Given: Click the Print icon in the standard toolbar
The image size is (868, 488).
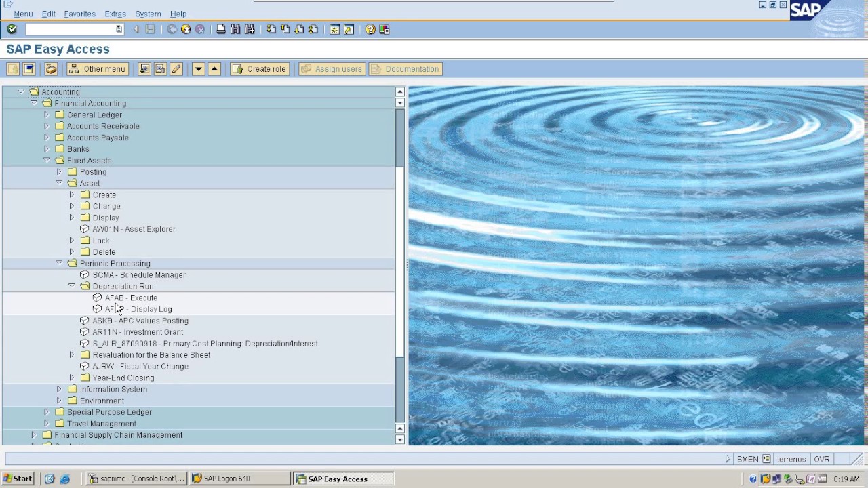Looking at the screenshot, I should point(221,29).
